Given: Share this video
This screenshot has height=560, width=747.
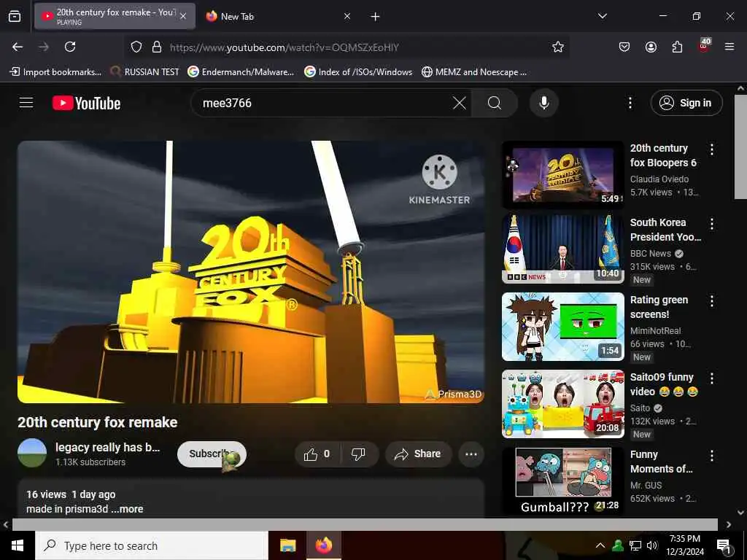Looking at the screenshot, I should click(418, 454).
